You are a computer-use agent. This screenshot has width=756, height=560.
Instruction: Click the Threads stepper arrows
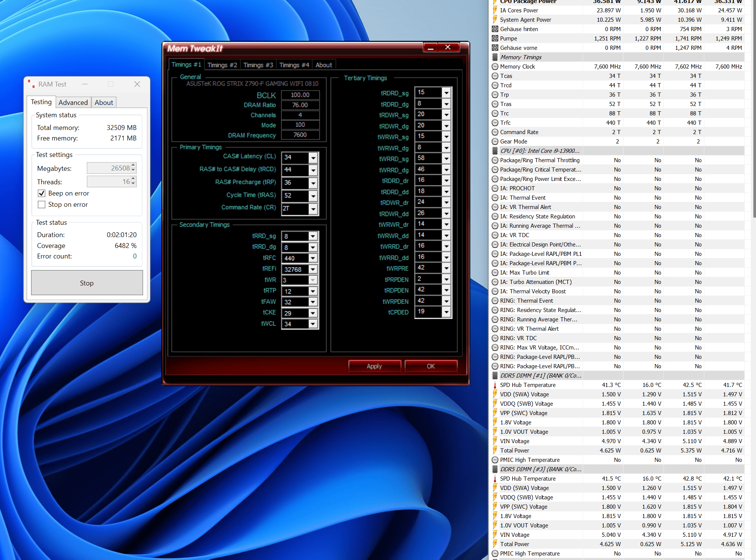pyautogui.click(x=133, y=182)
